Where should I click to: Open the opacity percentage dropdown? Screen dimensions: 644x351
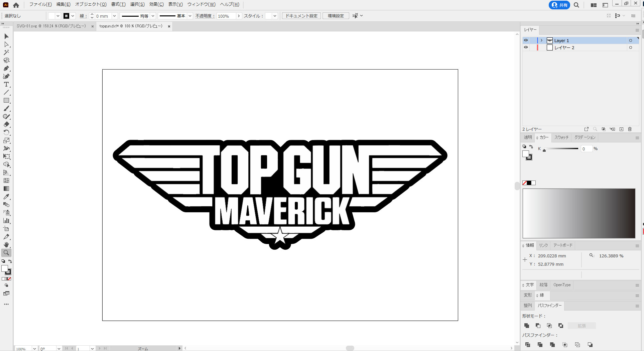click(239, 16)
